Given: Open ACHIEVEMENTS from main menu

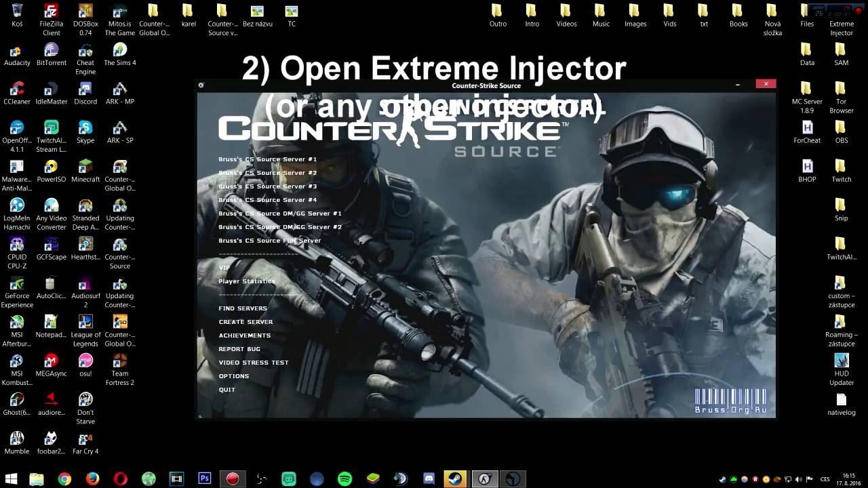Looking at the screenshot, I should [x=244, y=335].
